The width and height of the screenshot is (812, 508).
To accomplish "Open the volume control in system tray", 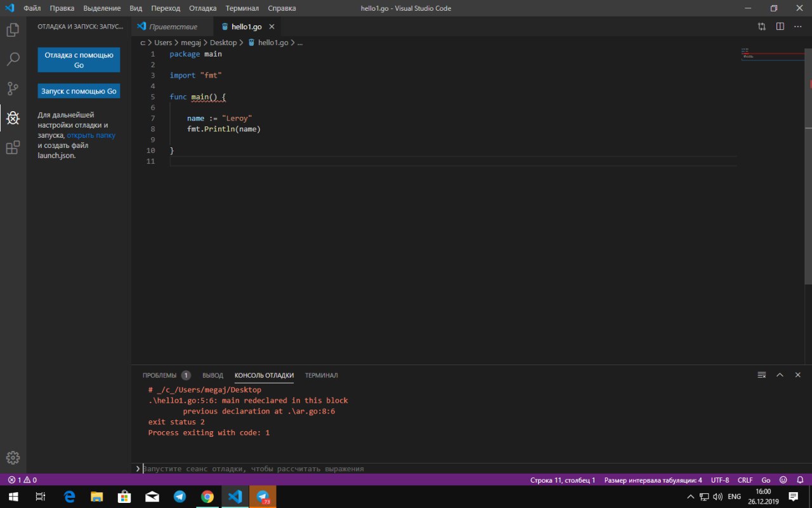I will click(x=717, y=497).
